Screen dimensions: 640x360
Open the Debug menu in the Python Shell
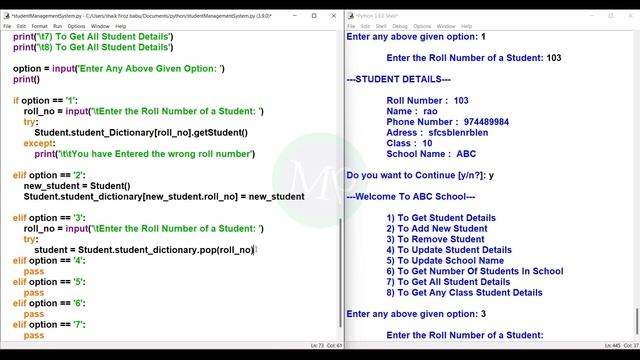[x=400, y=26]
